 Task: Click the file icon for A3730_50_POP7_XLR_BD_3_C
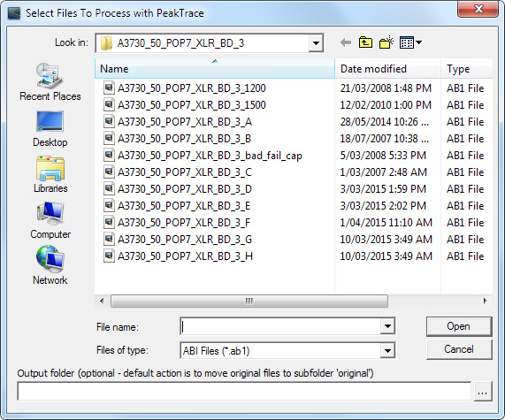tap(109, 172)
